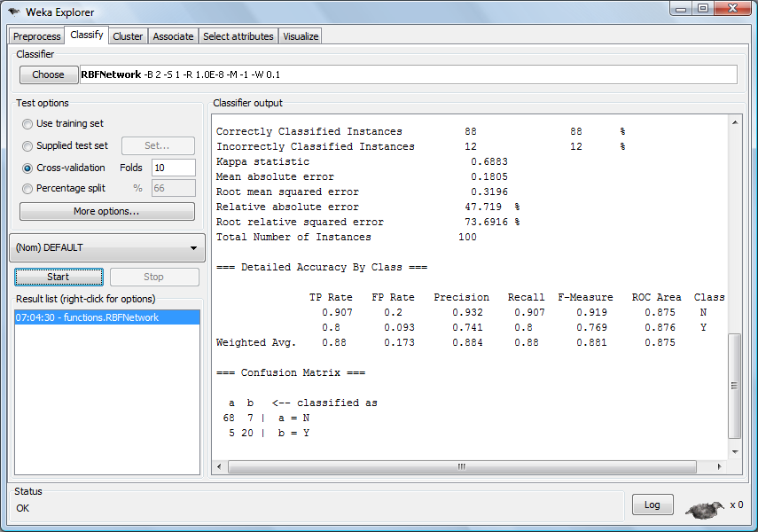The image size is (758, 532).
Task: Click the output scroll left arrow
Action: (x=219, y=466)
